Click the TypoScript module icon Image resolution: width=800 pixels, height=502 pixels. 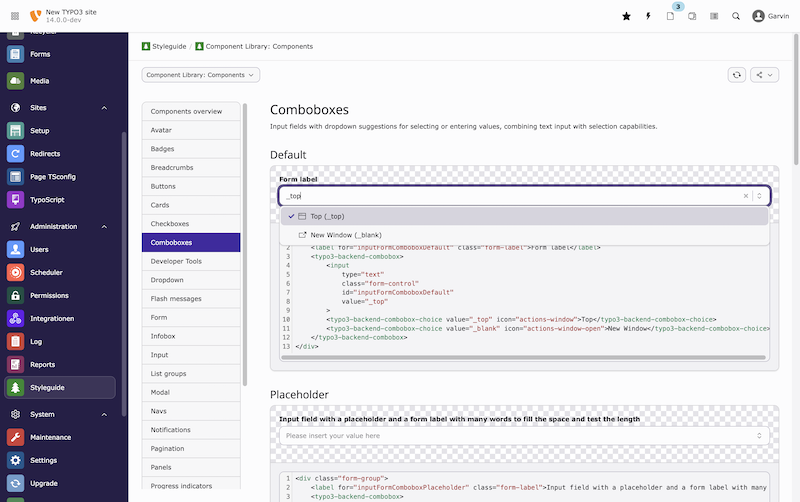click(15, 200)
